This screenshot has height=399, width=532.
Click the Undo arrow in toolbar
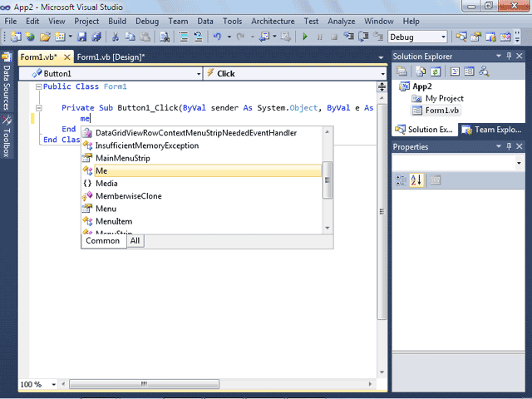pyautogui.click(x=217, y=37)
